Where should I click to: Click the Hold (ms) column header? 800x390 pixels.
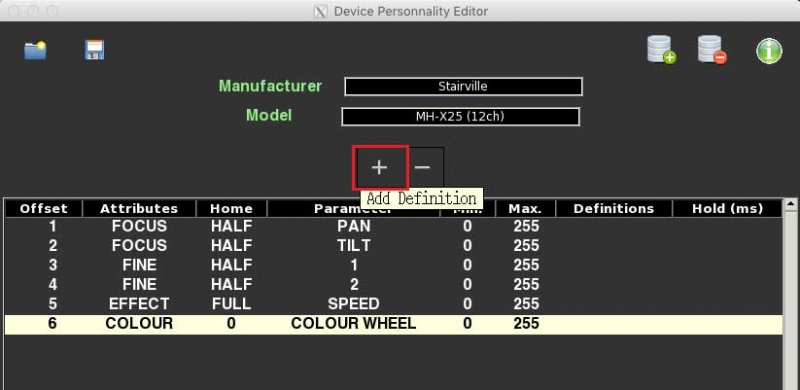(x=728, y=208)
